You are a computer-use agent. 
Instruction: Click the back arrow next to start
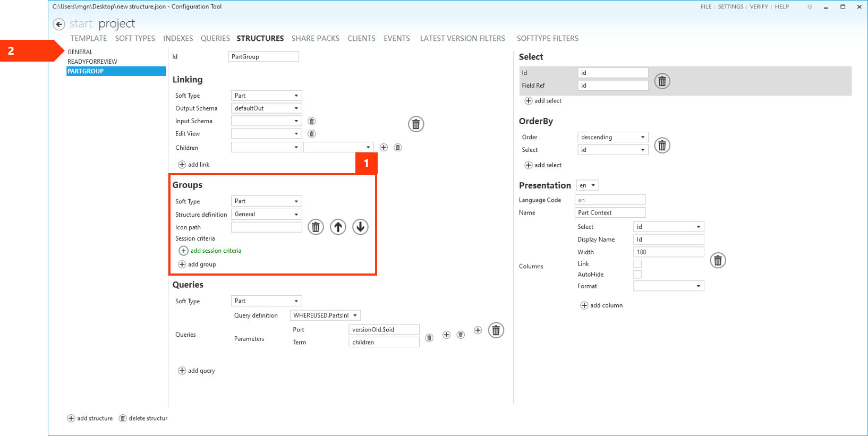[x=59, y=24]
